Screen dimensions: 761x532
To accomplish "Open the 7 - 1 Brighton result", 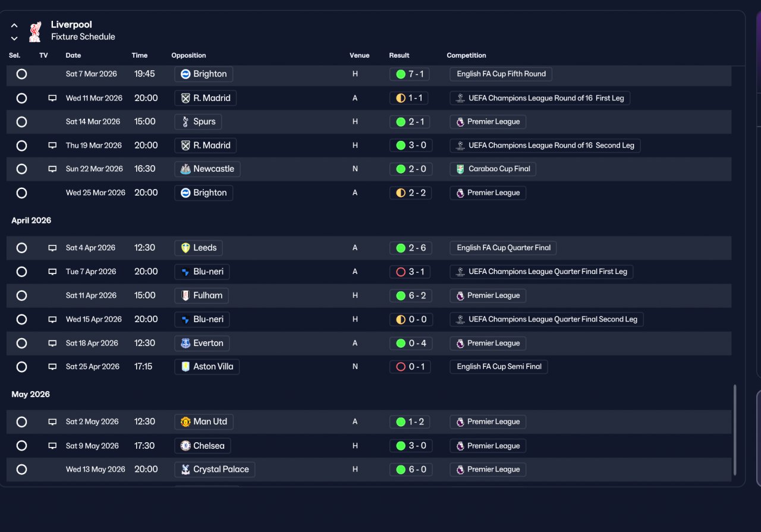I will pos(410,74).
